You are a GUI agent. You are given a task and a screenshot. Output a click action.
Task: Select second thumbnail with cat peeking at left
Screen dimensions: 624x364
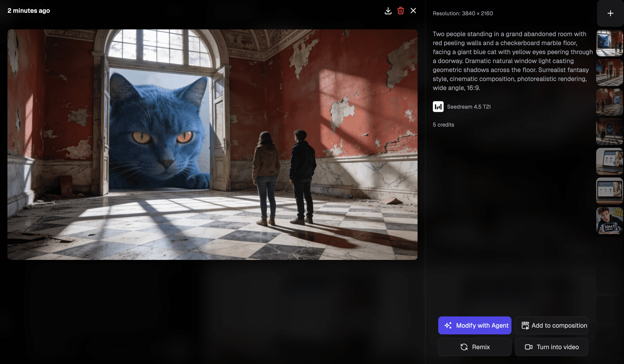tap(609, 72)
